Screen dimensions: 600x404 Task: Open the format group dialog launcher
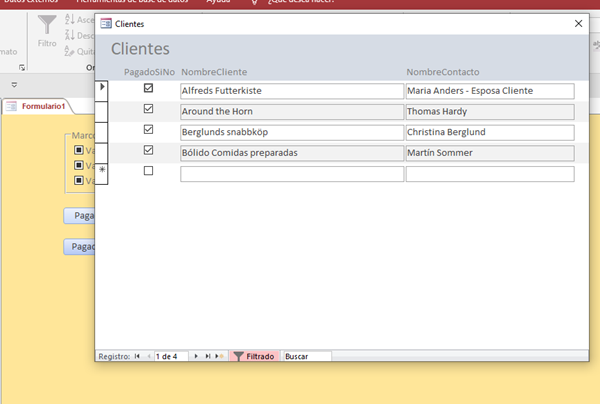point(22,68)
